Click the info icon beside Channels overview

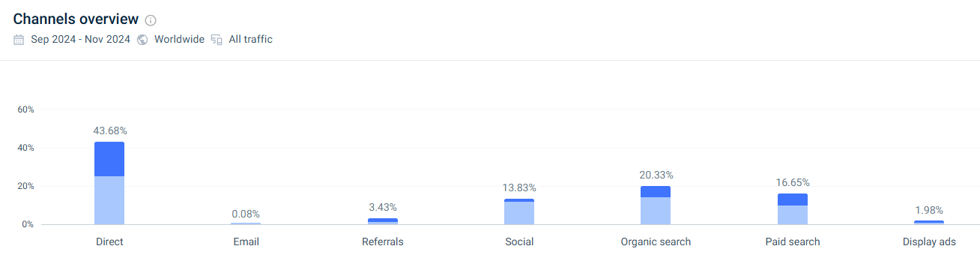[151, 20]
